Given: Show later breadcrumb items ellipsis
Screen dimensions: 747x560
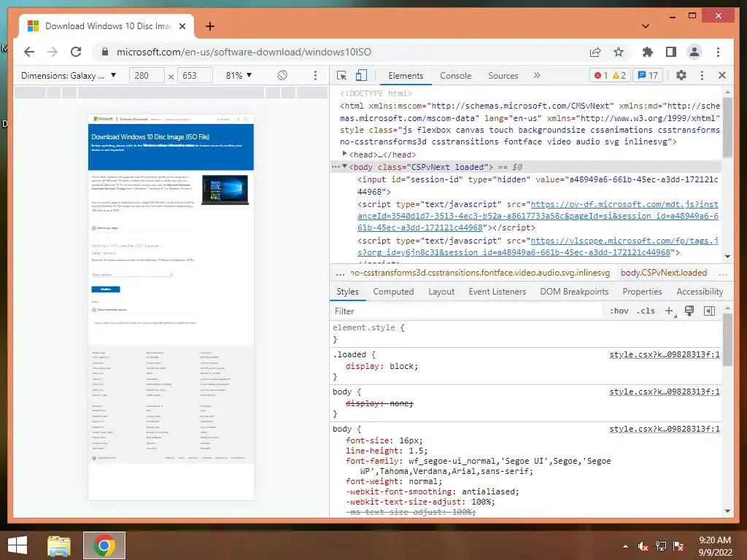Looking at the screenshot, I should 723,273.
